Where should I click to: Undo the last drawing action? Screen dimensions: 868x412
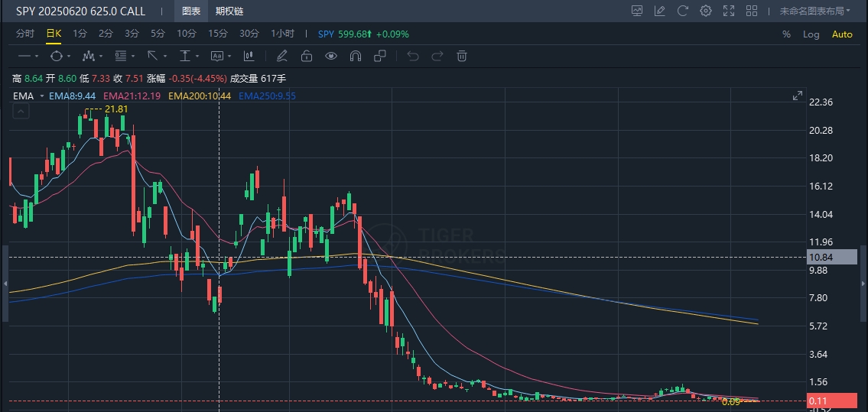tap(412, 56)
